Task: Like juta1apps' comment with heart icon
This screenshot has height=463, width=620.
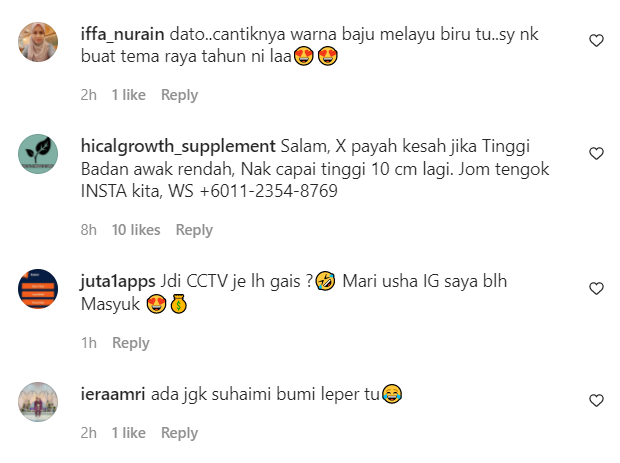Action: [596, 288]
